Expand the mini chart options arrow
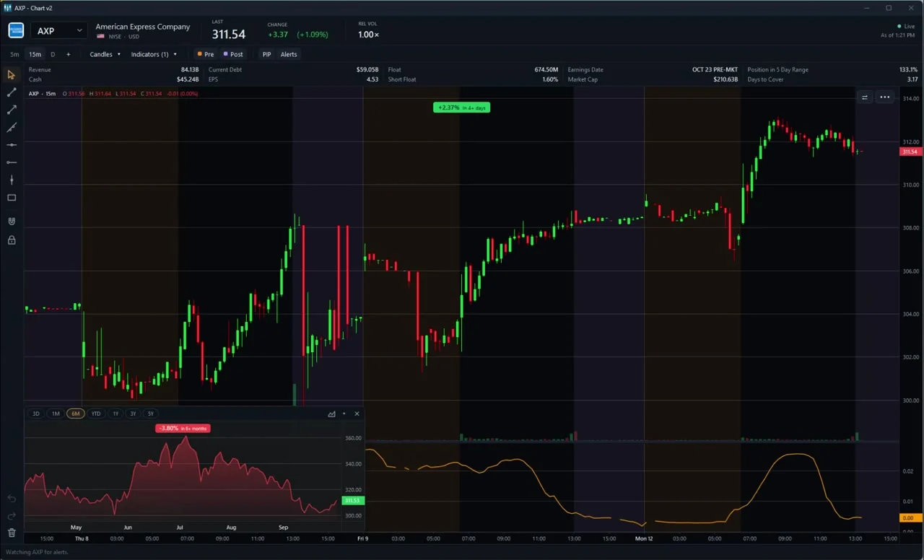 [344, 414]
